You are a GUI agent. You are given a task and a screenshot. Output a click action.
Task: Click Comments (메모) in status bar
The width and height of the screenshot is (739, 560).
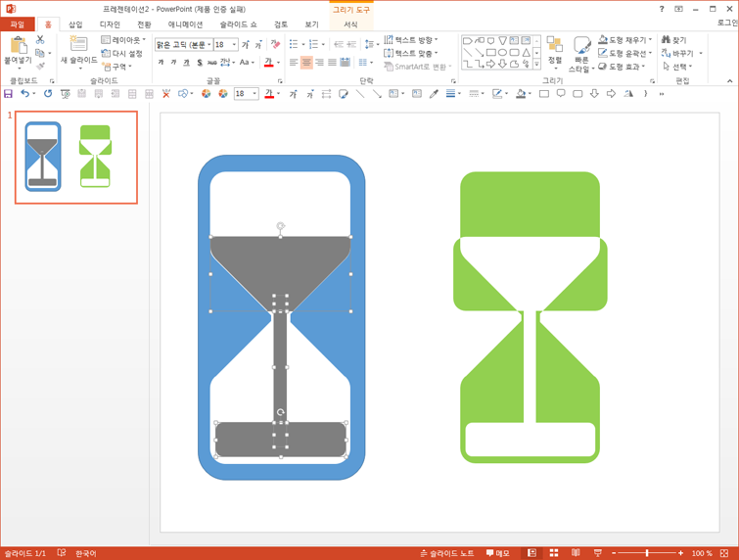[498, 553]
